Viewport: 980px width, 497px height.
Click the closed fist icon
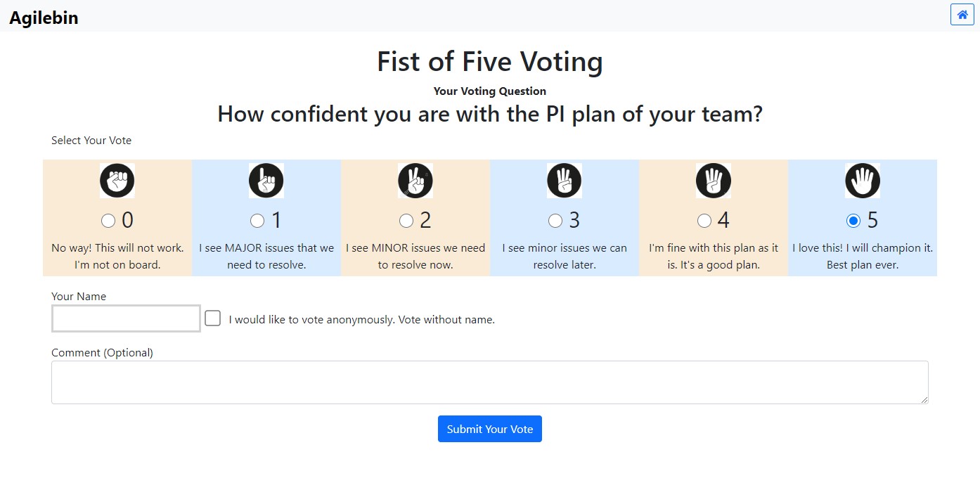click(117, 181)
